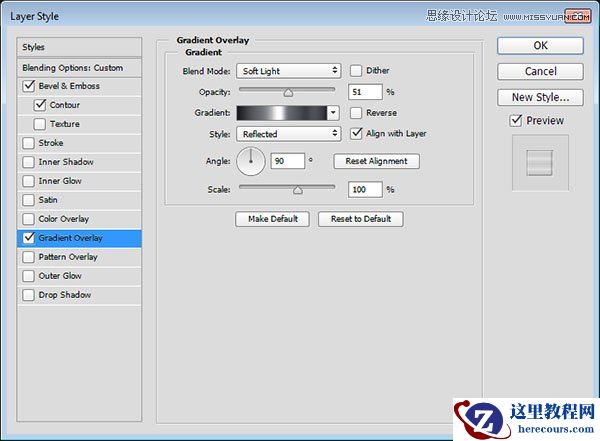Open the gradient picker arrow
The image size is (600, 441).
[x=333, y=113]
